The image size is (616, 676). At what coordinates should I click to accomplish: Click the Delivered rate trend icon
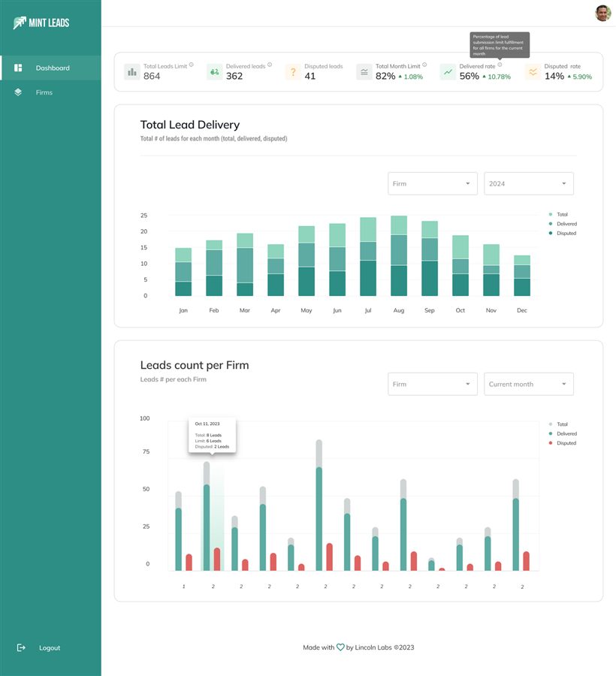pyautogui.click(x=448, y=71)
